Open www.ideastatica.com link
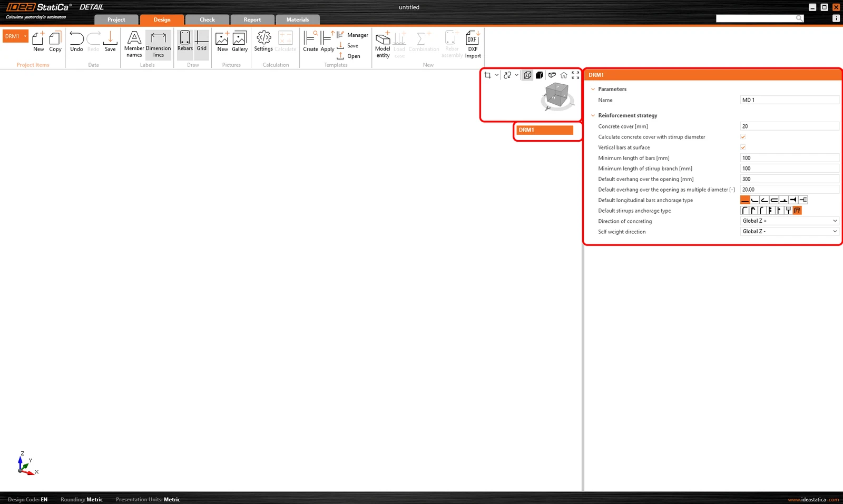The height and width of the screenshot is (504, 843). (813, 500)
